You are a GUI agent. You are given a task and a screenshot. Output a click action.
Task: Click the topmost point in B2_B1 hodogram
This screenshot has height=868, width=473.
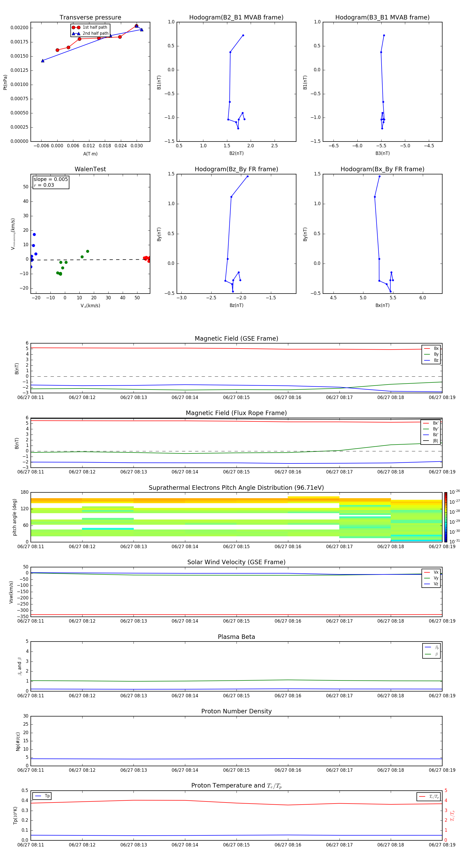pyautogui.click(x=243, y=36)
